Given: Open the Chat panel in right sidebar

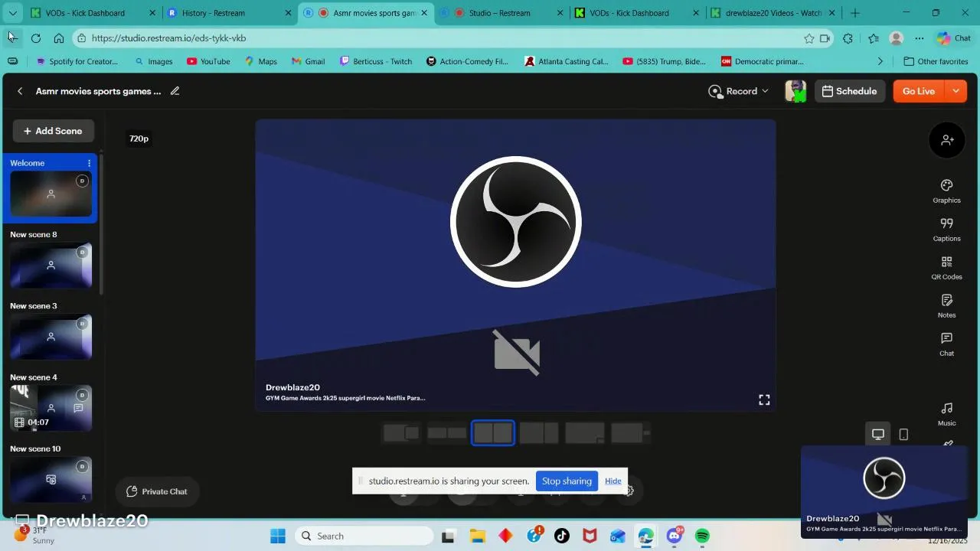Looking at the screenshot, I should (x=946, y=344).
